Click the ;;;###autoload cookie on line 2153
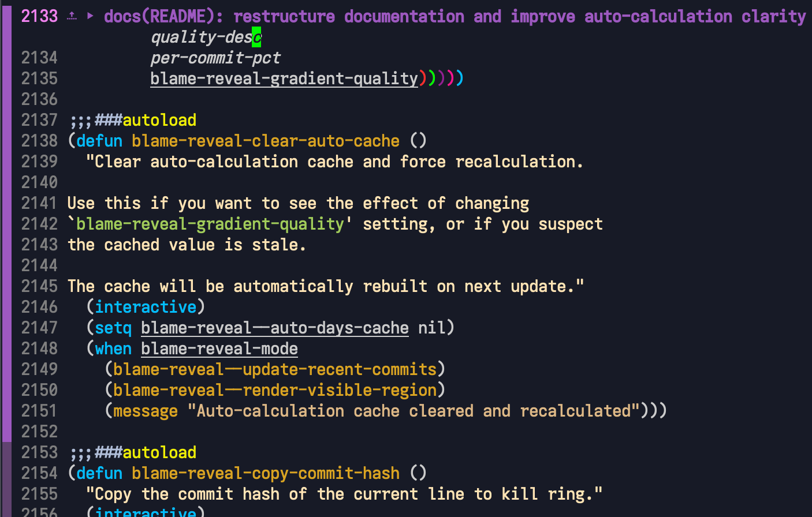Screen dimensions: 812x517 [133, 452]
